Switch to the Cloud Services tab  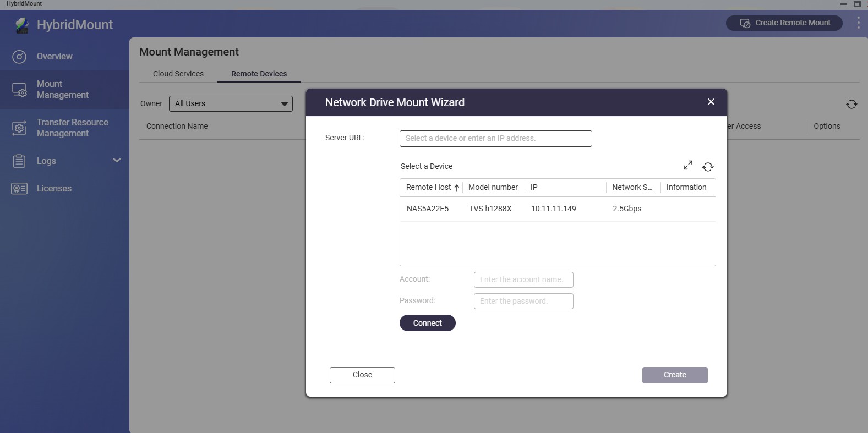(178, 74)
